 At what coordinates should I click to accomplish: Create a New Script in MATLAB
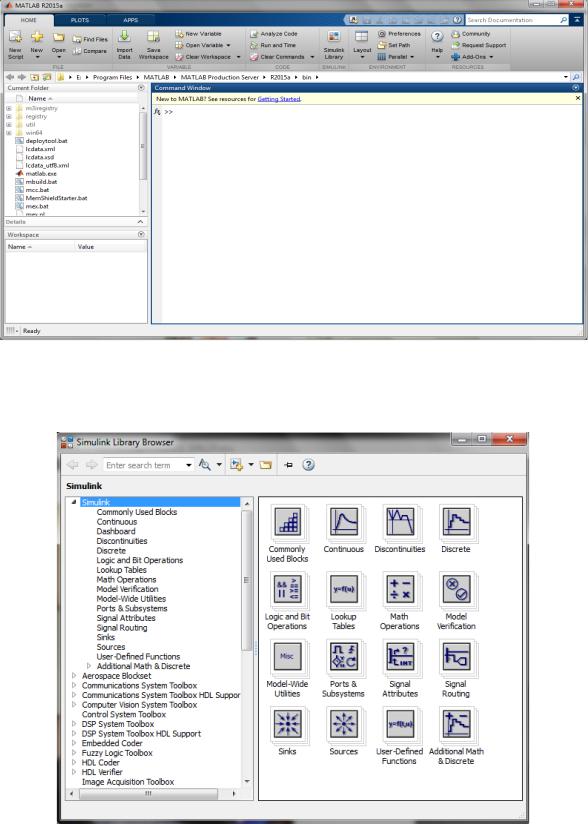tap(15, 44)
